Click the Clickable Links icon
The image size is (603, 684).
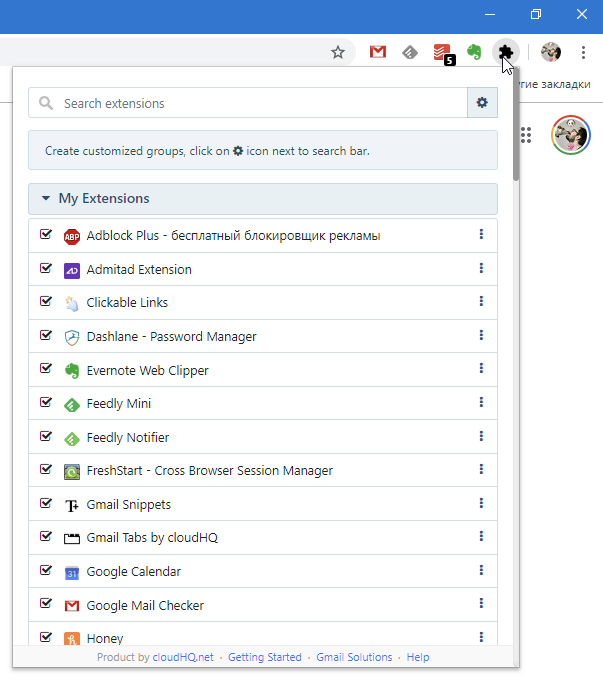72,304
